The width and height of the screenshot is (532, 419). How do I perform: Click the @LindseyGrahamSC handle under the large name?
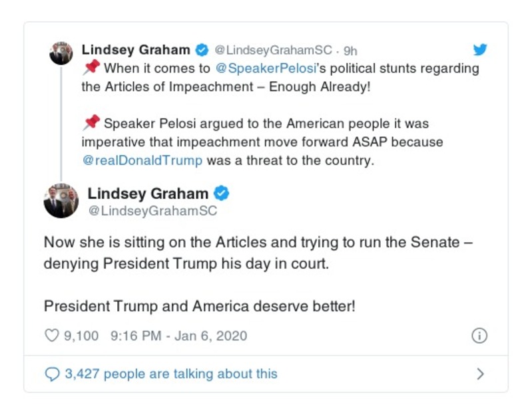(152, 211)
